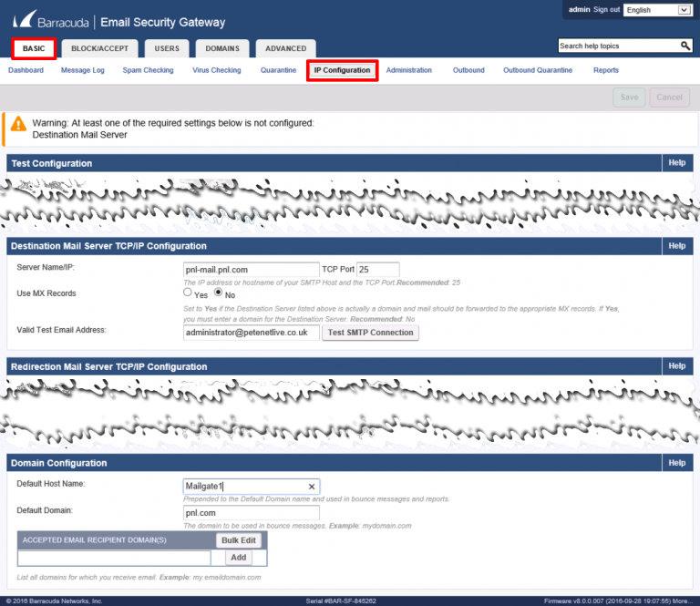Click the Server Name/IP field

click(x=252, y=270)
